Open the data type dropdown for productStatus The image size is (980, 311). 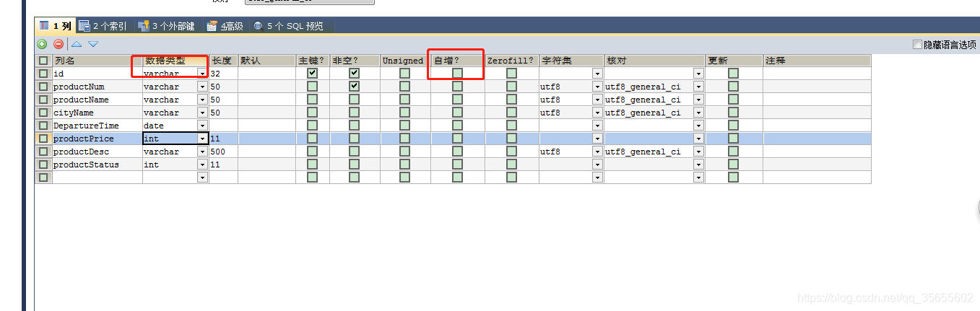202,165
